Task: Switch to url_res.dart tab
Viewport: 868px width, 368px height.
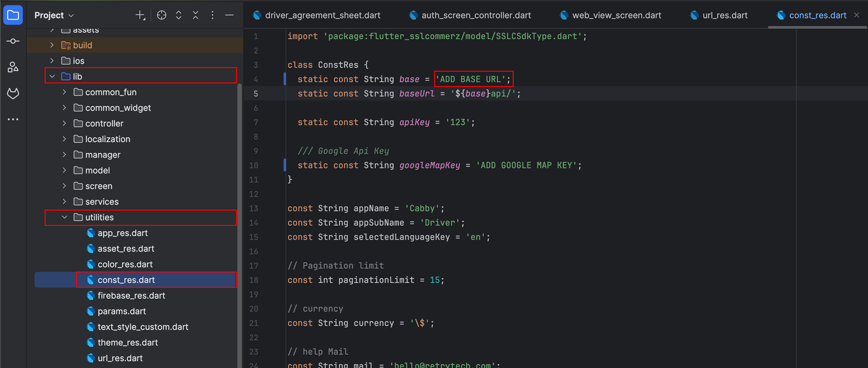Action: (x=725, y=15)
